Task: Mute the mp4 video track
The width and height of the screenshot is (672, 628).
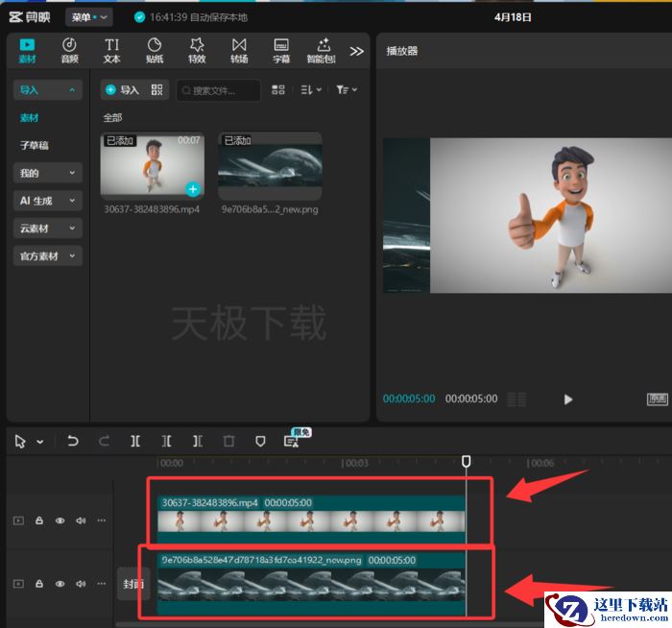Action: [81, 520]
